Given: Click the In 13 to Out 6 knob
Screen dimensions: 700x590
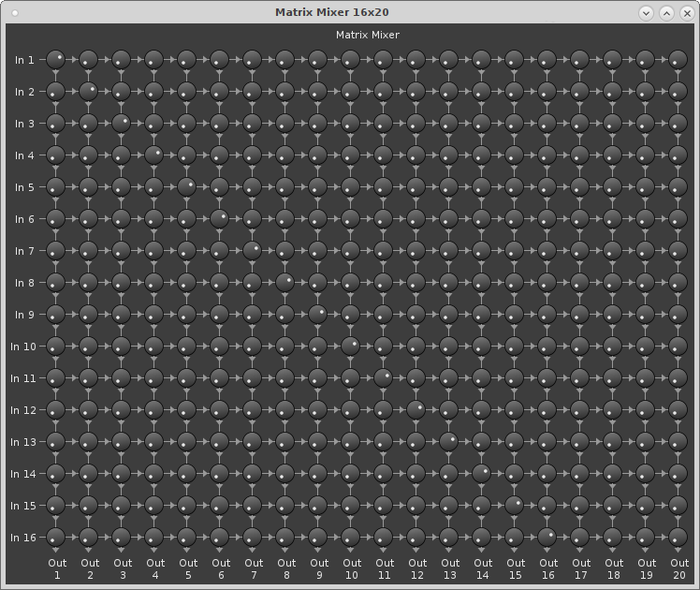Looking at the screenshot, I should tap(220, 442).
